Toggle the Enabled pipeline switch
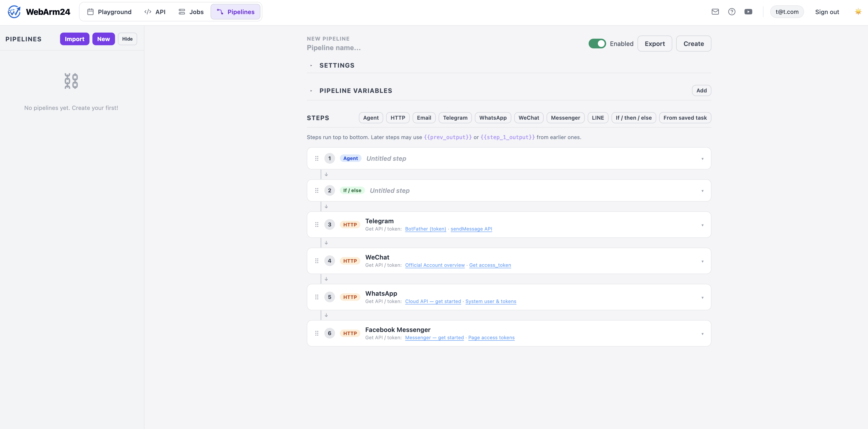 coord(597,44)
